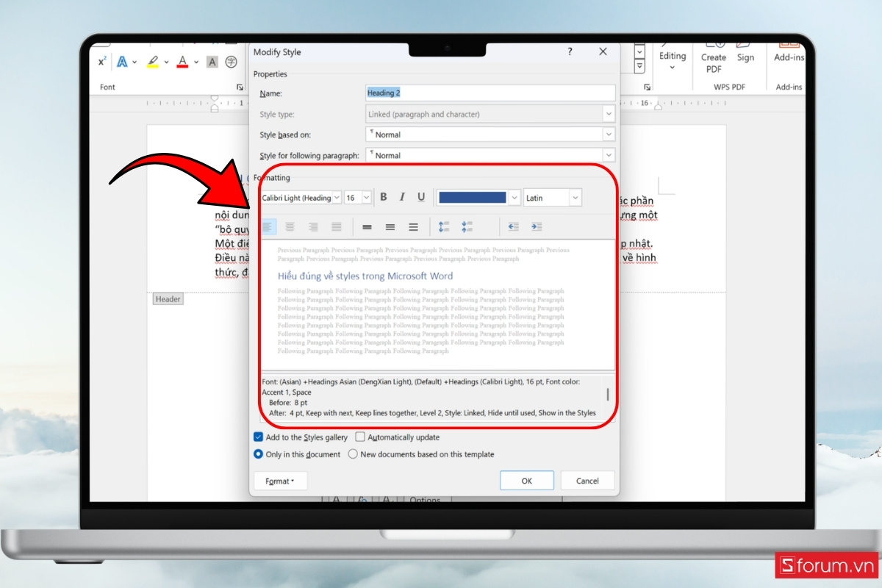Toggle Add to the Styles gallery checkbox
The width and height of the screenshot is (882, 588).
click(258, 437)
